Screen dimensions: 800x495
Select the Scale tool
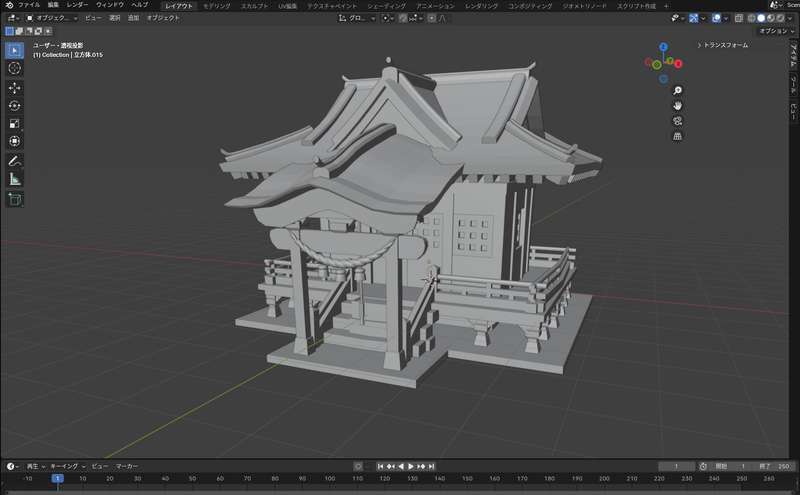pos(14,124)
